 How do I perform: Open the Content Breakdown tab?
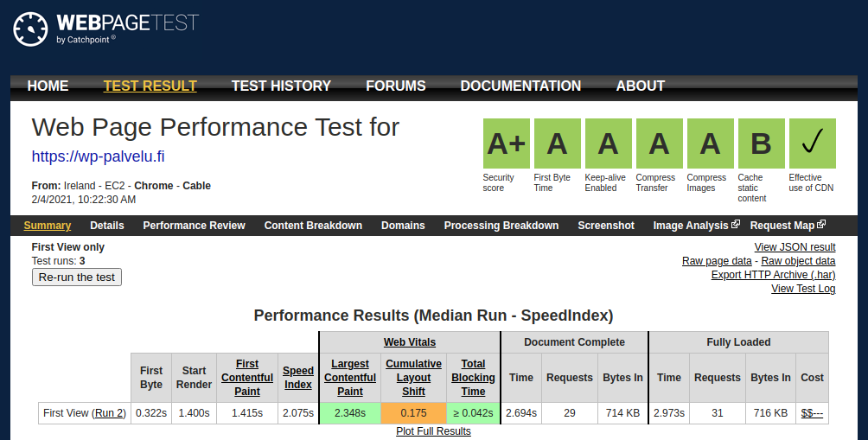tap(313, 226)
